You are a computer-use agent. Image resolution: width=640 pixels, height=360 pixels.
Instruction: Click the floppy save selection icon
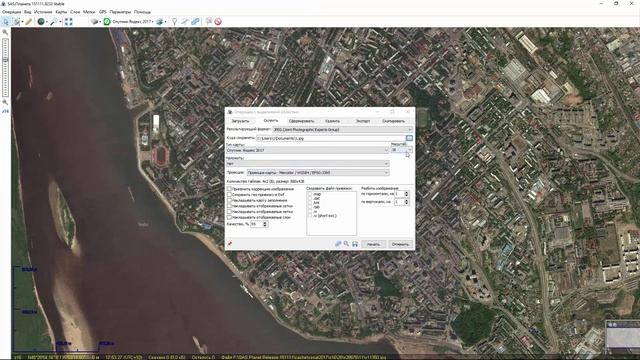pyautogui.click(x=355, y=244)
